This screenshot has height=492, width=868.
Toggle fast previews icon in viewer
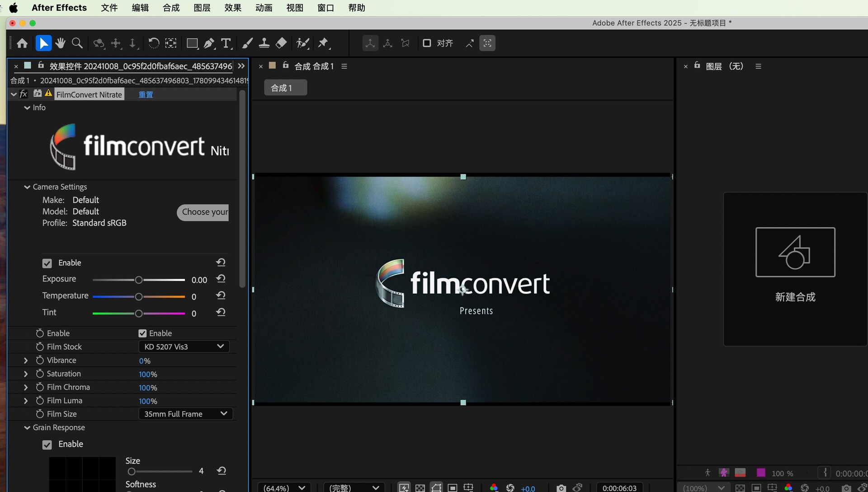(404, 488)
